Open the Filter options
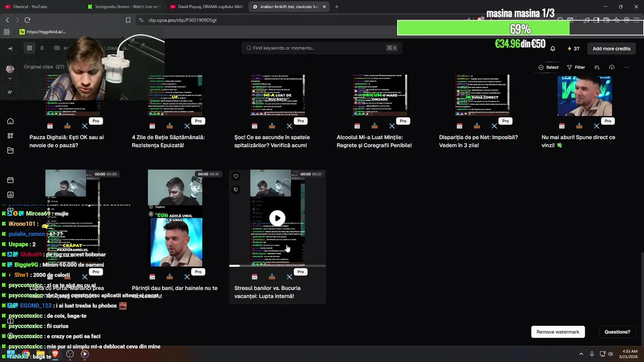This screenshot has height=362, width=644. [x=576, y=67]
